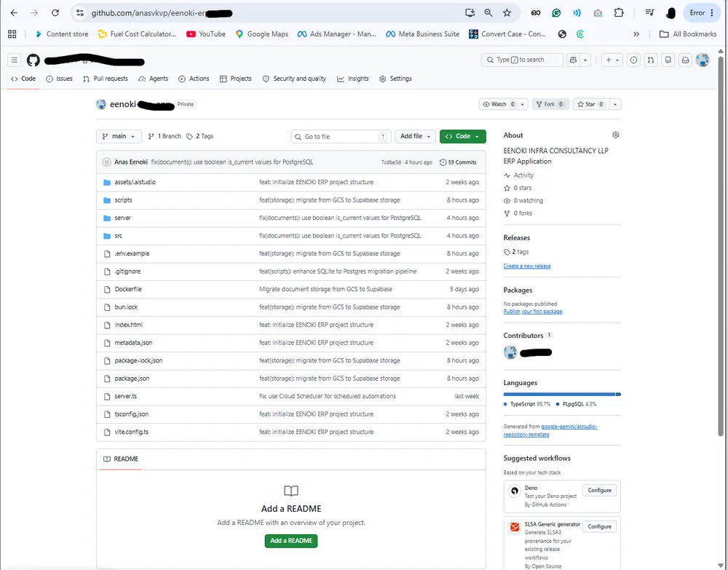The image size is (728, 570).
Task: Expand the create new dropdown arrow
Action: point(617,60)
